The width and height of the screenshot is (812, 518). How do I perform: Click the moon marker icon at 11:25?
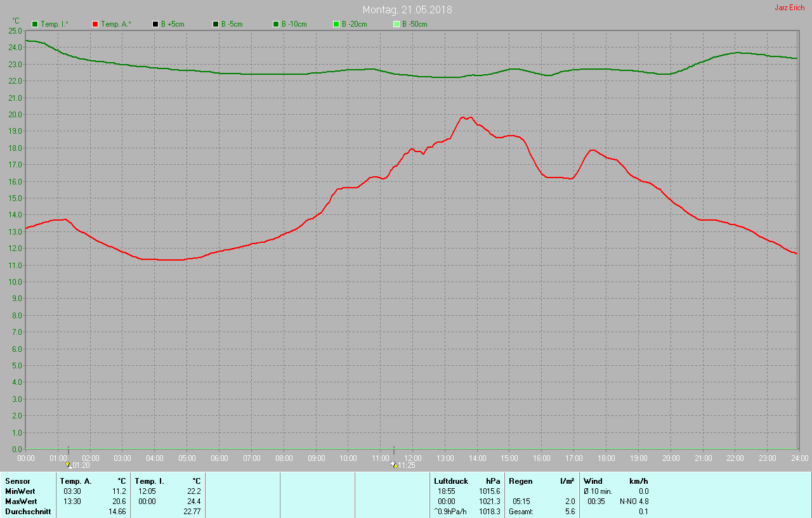[x=394, y=465]
